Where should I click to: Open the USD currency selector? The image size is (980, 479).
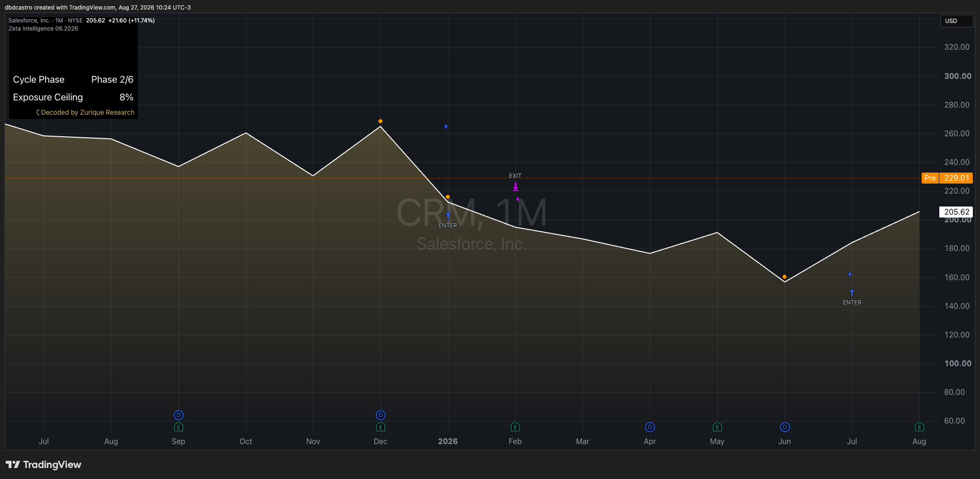[957, 21]
